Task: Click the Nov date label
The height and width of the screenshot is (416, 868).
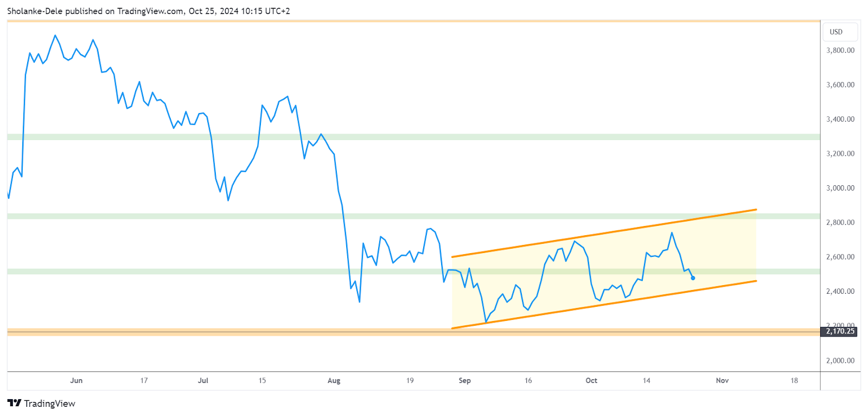Action: pos(722,381)
